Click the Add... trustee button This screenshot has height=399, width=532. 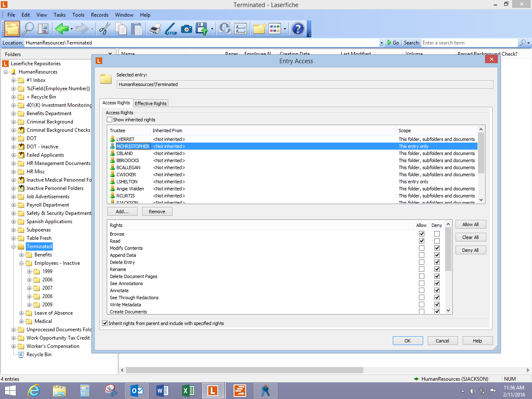click(x=122, y=212)
